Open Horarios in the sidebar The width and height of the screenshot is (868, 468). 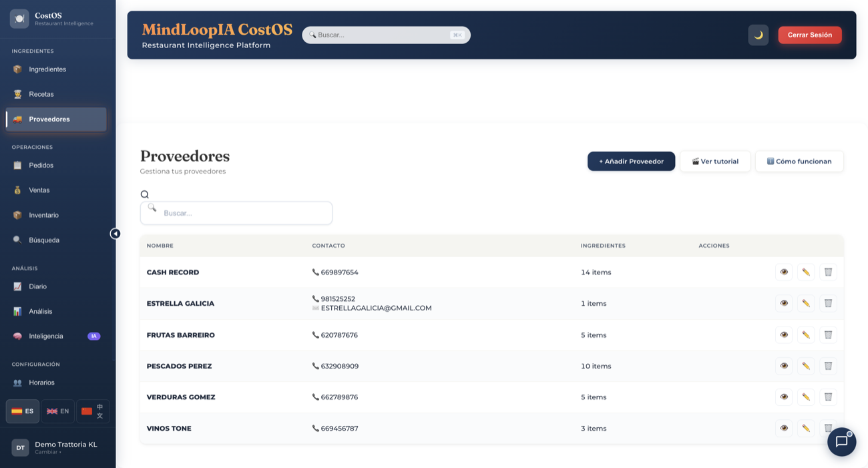pos(56,383)
